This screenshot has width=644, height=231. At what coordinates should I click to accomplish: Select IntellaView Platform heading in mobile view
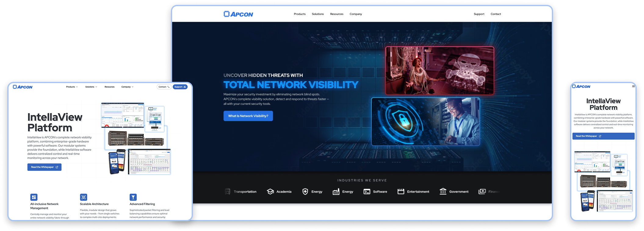[x=603, y=104]
